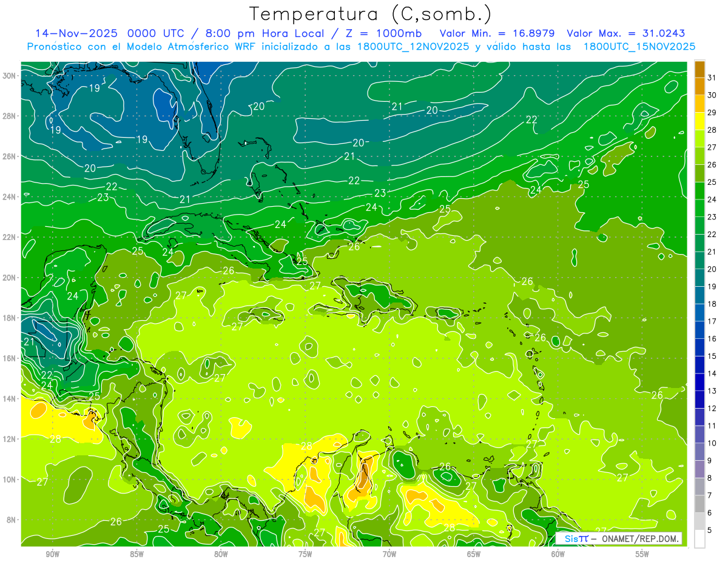The height and width of the screenshot is (562, 728).
Task: Click the legend value 31
Action: click(712, 77)
